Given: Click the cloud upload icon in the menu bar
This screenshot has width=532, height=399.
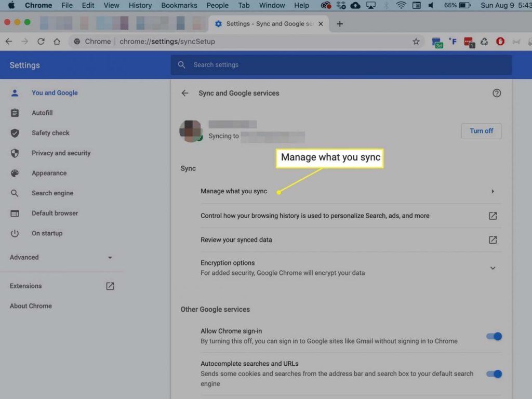Looking at the screenshot, I should 355,5.
